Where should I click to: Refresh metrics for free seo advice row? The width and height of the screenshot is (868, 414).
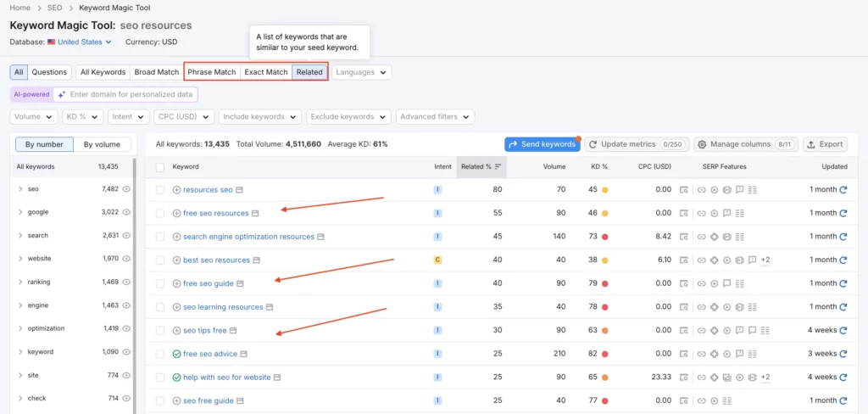coord(843,354)
